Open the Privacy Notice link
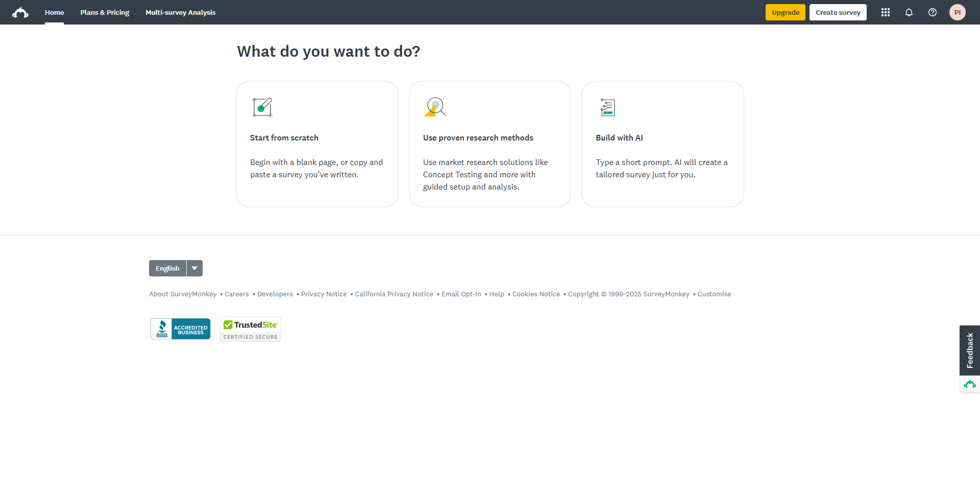Screen dimensions: 980x492 click(x=324, y=294)
